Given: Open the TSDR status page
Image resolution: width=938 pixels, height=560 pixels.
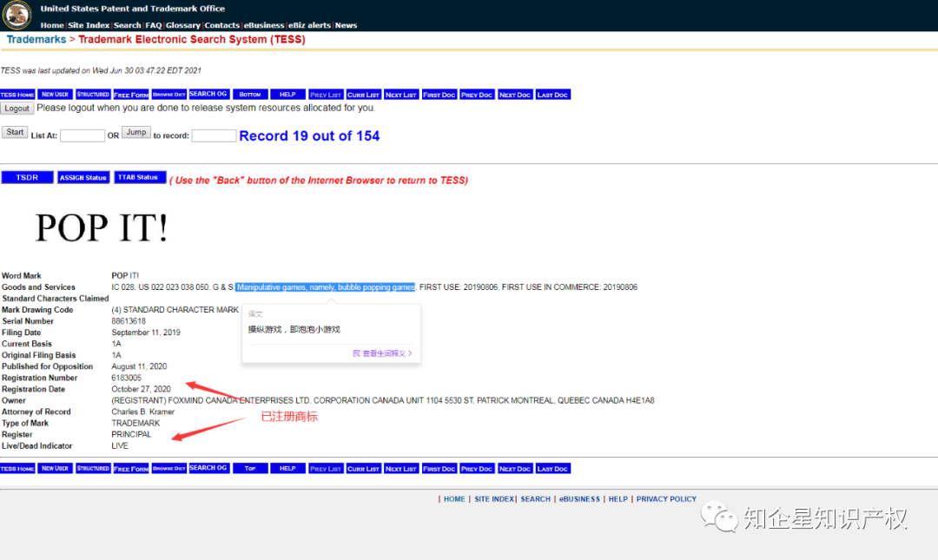Looking at the screenshot, I should click(27, 178).
